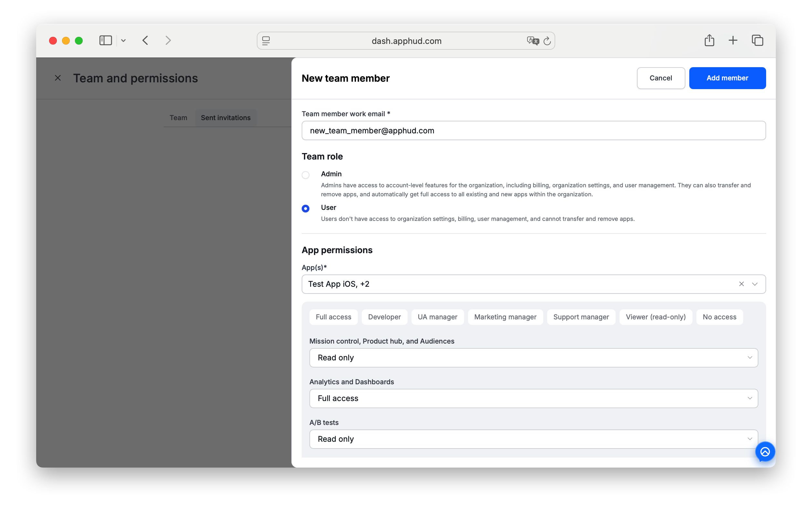Show Safari tab overview

tap(757, 40)
